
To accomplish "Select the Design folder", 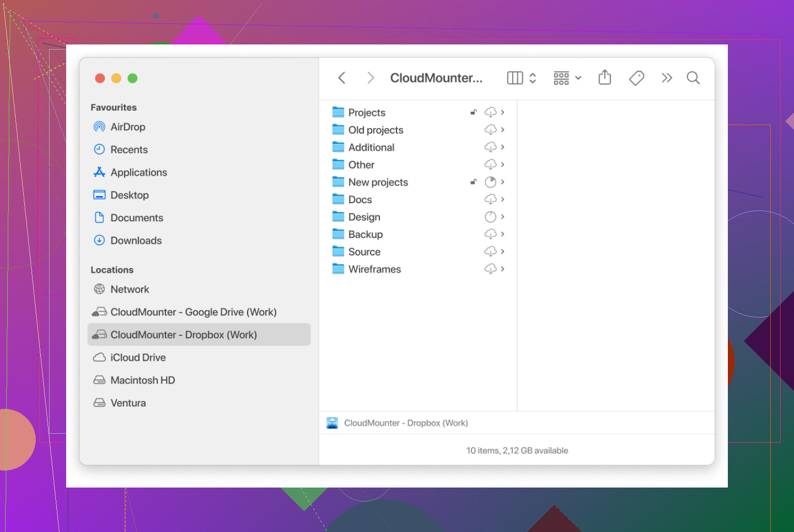I will pos(418,217).
